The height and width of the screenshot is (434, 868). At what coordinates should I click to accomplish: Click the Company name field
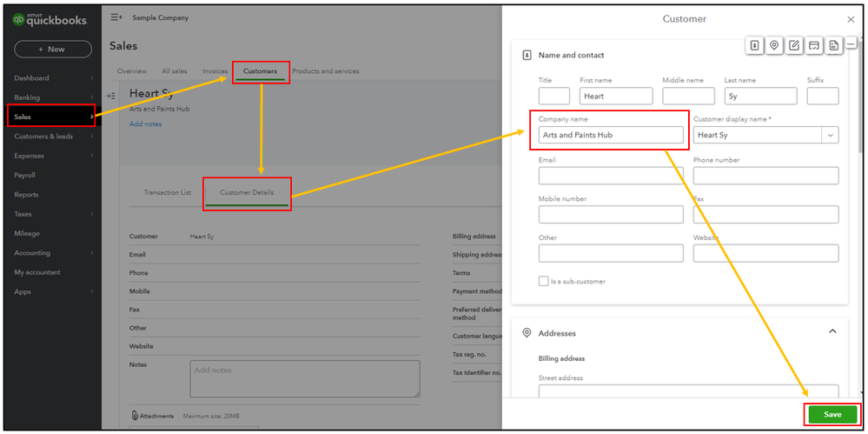(611, 135)
